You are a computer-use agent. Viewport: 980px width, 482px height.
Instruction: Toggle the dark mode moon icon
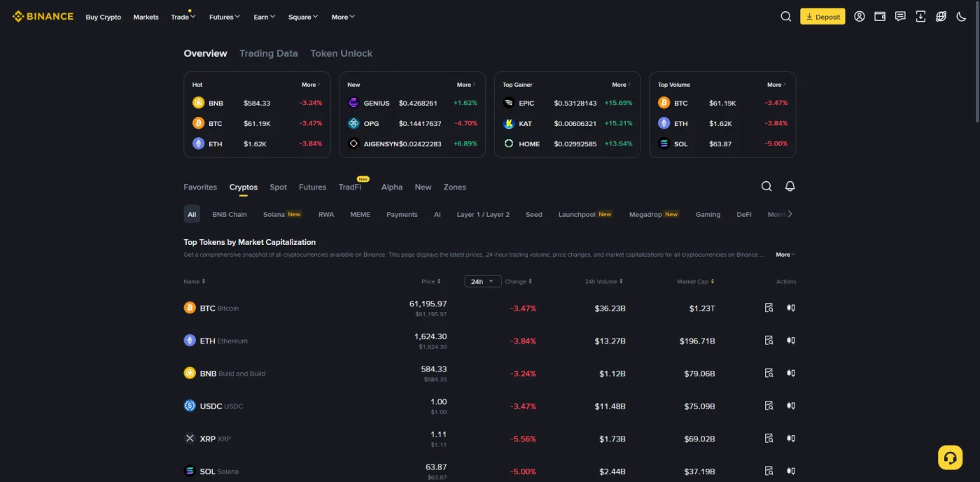tap(961, 17)
